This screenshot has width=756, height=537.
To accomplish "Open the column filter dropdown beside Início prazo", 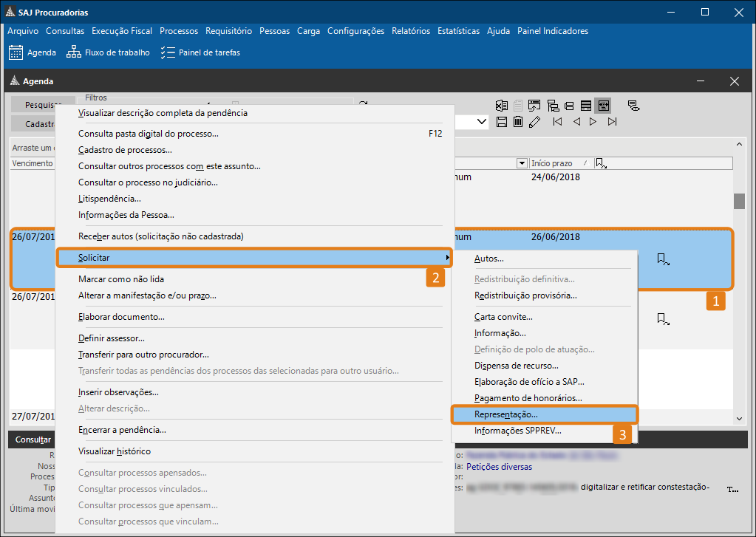I will pyautogui.click(x=520, y=163).
